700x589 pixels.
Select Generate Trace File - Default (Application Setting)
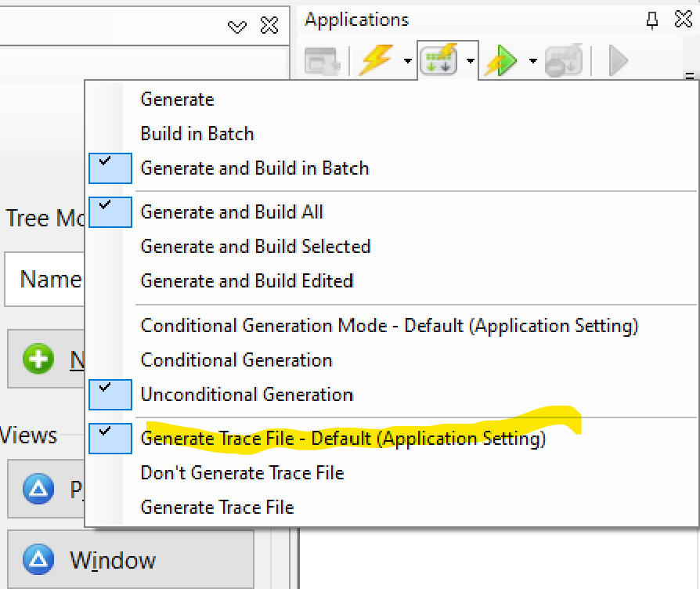pyautogui.click(x=343, y=439)
